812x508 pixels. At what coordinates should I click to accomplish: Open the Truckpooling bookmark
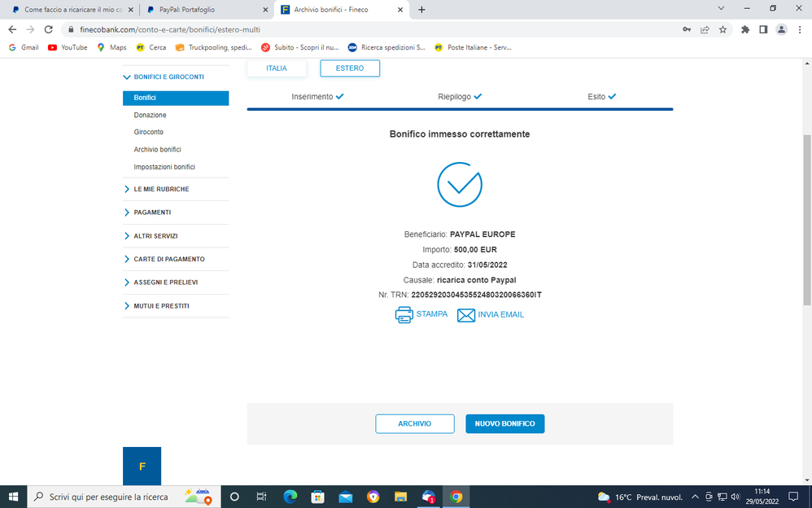click(x=213, y=47)
